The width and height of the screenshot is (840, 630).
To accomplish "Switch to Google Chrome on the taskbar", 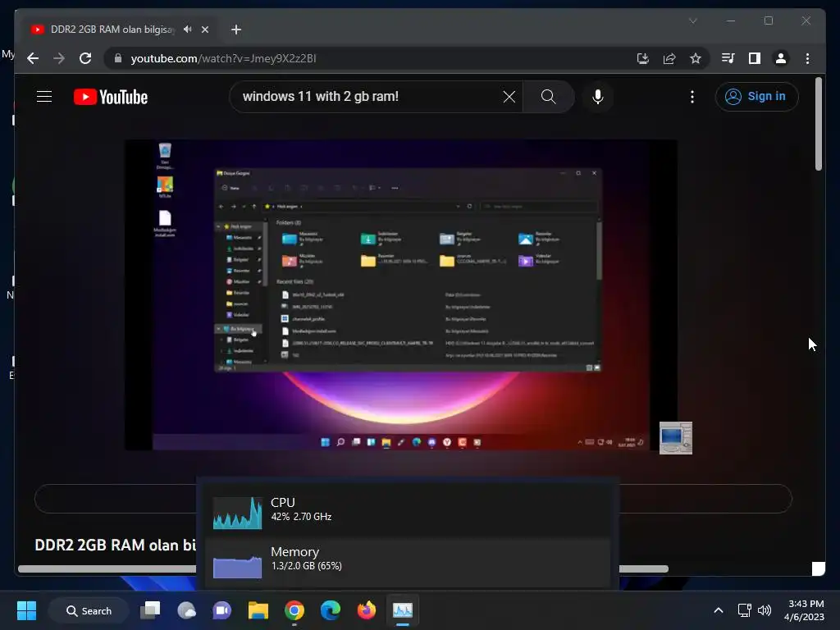I will click(294, 610).
